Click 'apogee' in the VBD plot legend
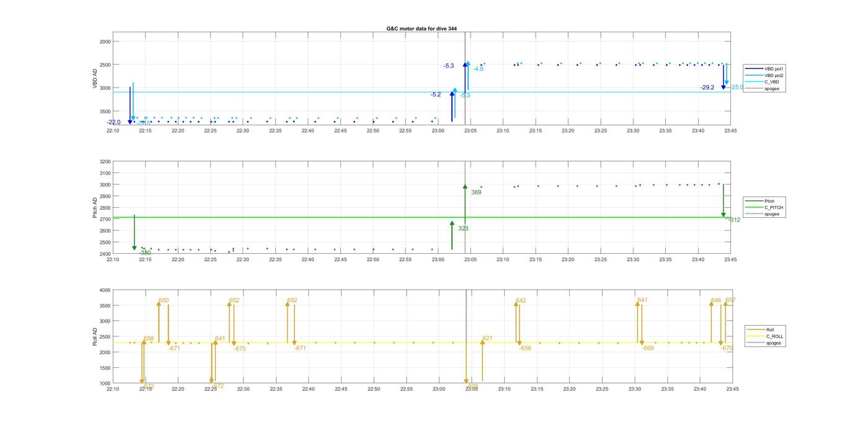The height and width of the screenshot is (430, 868). click(763, 88)
